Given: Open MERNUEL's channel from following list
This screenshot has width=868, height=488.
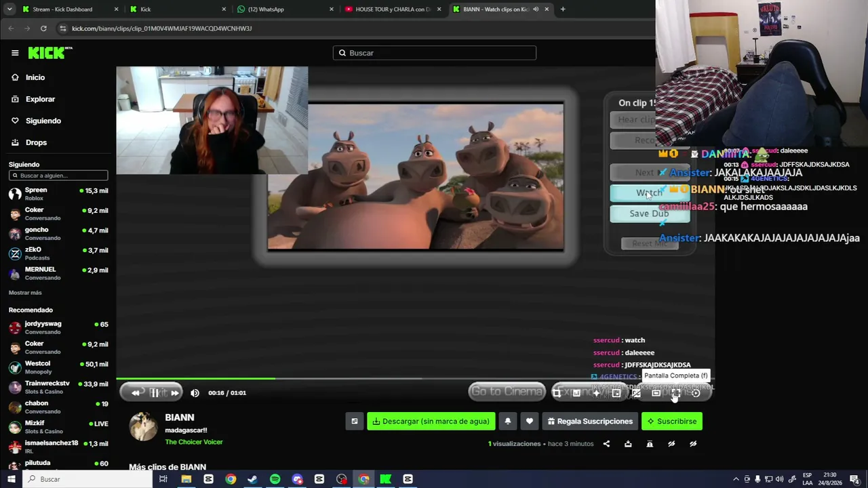Looking at the screenshot, I should [x=58, y=273].
